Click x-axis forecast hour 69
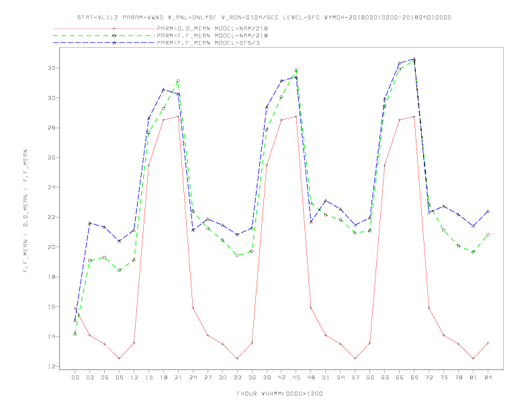532x411 pixels. coord(414,377)
